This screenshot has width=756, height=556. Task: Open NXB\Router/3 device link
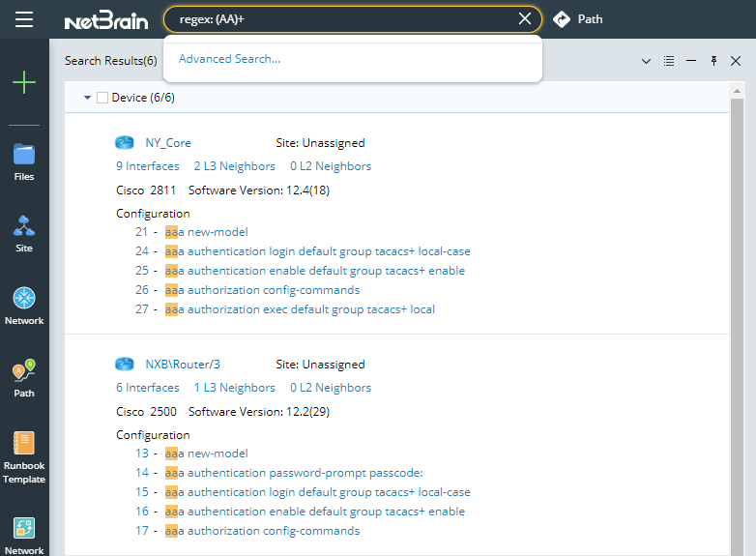183,365
